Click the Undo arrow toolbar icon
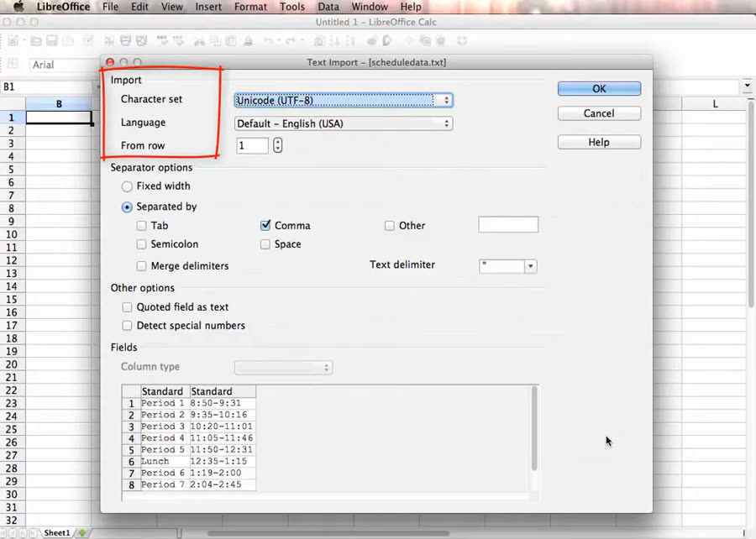The image size is (756, 539). tap(268, 41)
